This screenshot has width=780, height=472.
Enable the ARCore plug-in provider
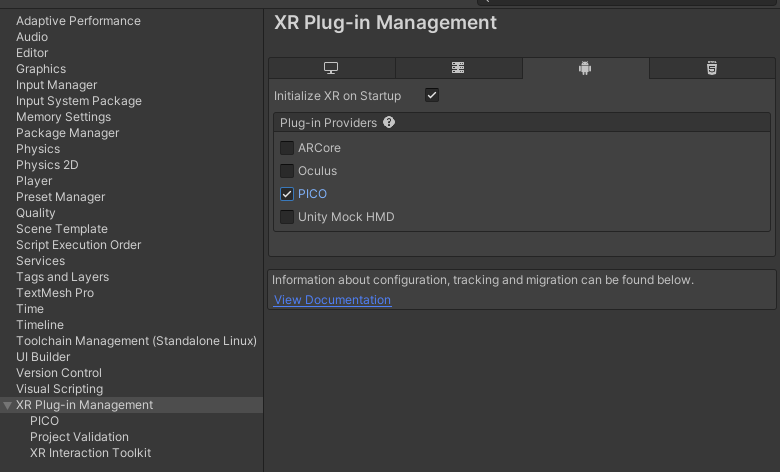tap(287, 148)
